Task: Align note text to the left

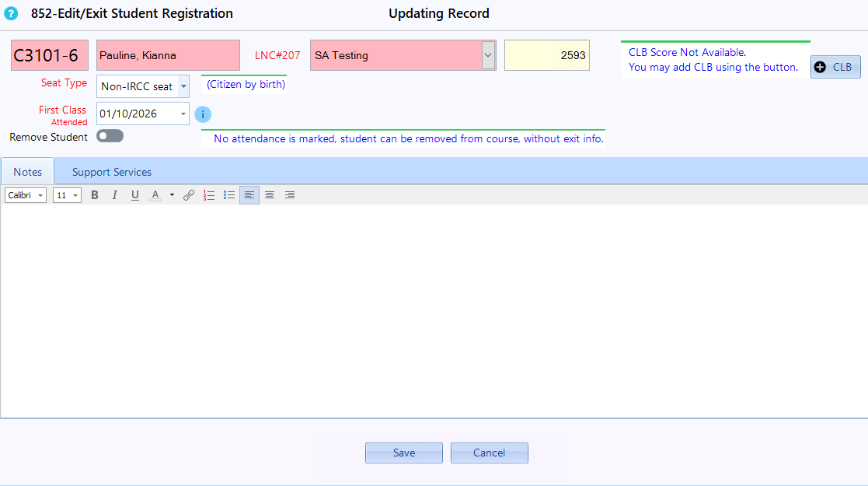Action: [249, 195]
